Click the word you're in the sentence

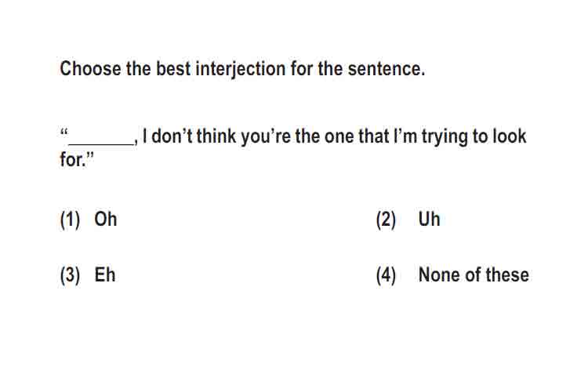[266, 137]
